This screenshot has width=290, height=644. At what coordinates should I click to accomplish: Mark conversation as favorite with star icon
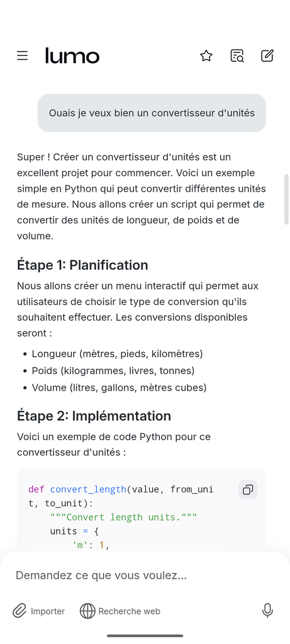(x=206, y=56)
